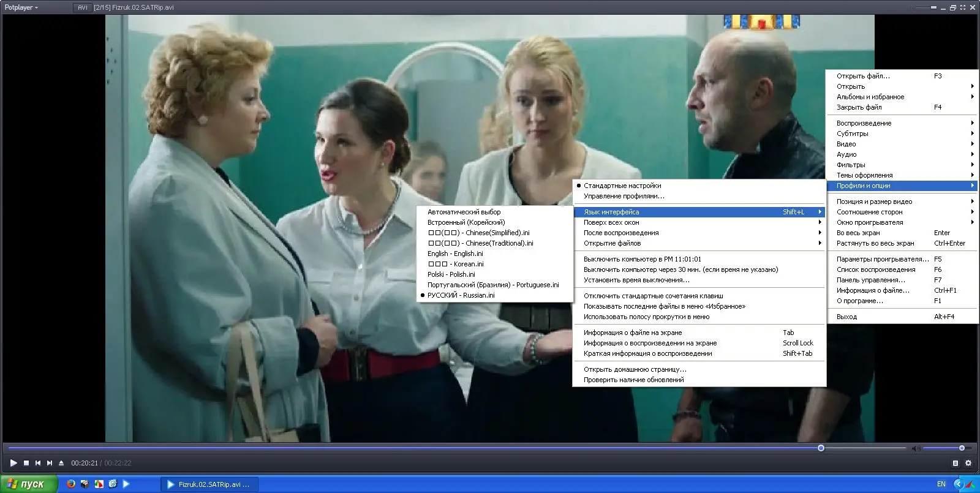
Task: Open Параметры проигрывателя... settings
Action: 902,259
